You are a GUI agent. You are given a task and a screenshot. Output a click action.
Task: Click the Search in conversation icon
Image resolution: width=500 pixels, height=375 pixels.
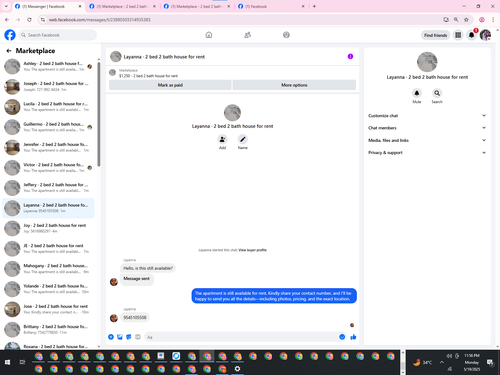[x=437, y=93]
